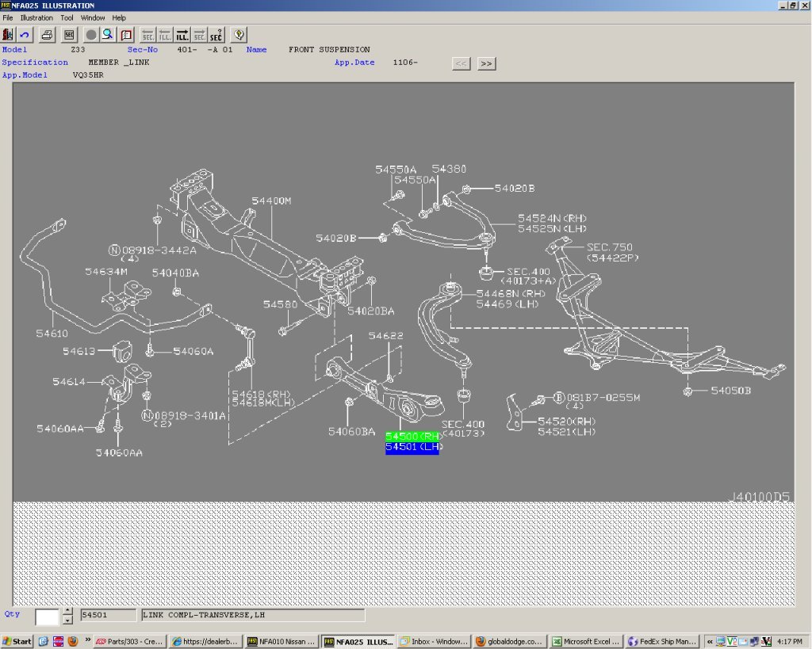Click the exit door toolbar icon
The image size is (812, 649).
tap(8, 35)
